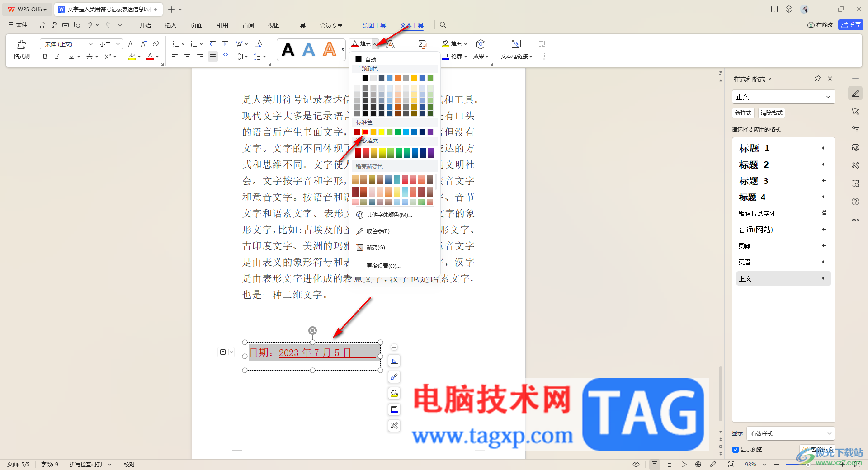Click the Format Painter (格式刷) icon
Screen dimensions: 868x470
pyautogui.click(x=21, y=44)
